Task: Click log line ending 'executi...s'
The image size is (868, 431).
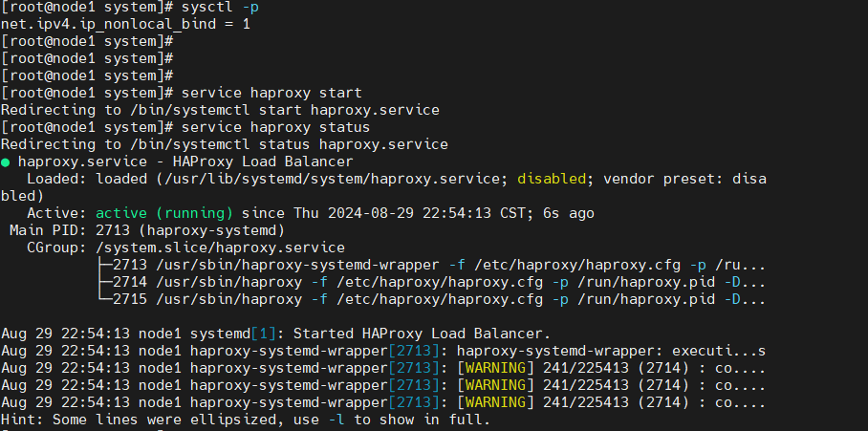Action: coord(383,351)
